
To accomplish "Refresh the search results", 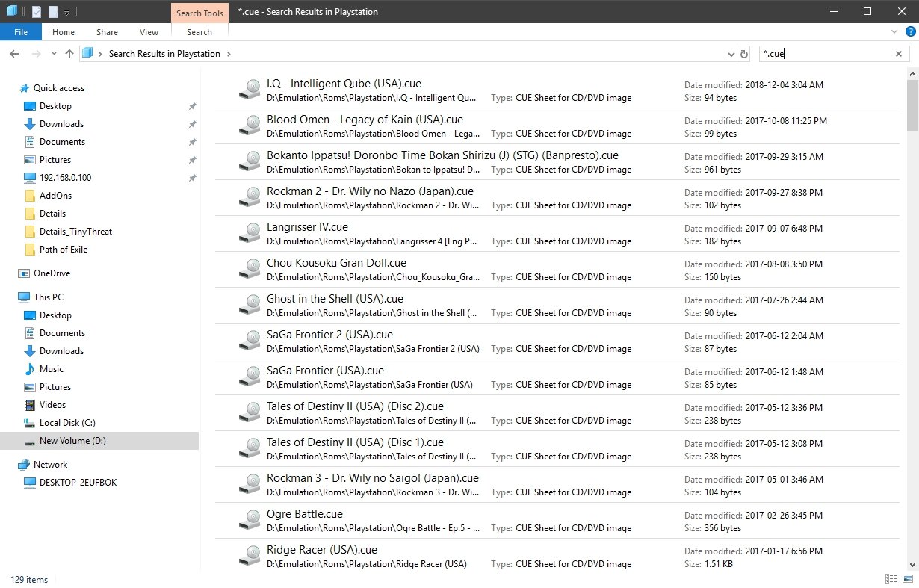I will click(744, 54).
